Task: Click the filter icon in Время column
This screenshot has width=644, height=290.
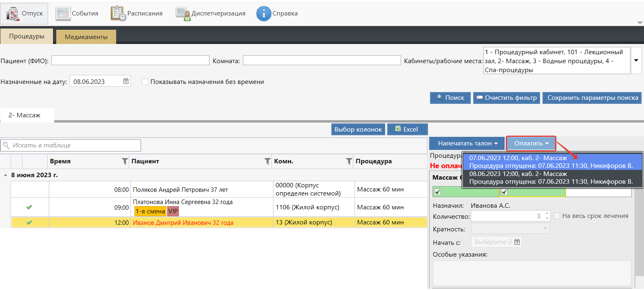Action: click(x=125, y=161)
